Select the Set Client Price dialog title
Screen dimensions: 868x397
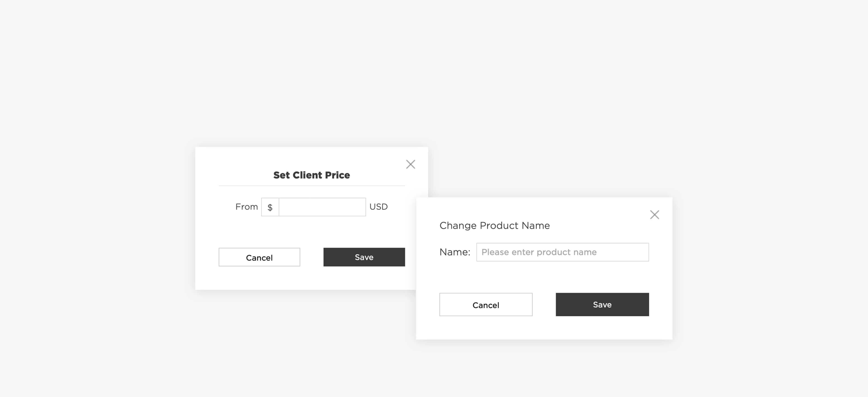click(311, 175)
